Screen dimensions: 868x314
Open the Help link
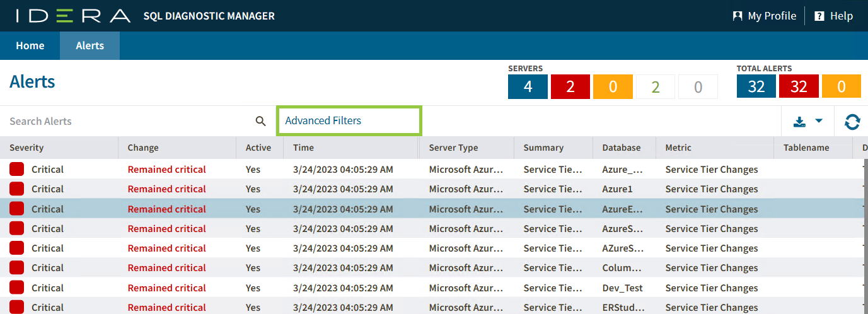pos(841,16)
